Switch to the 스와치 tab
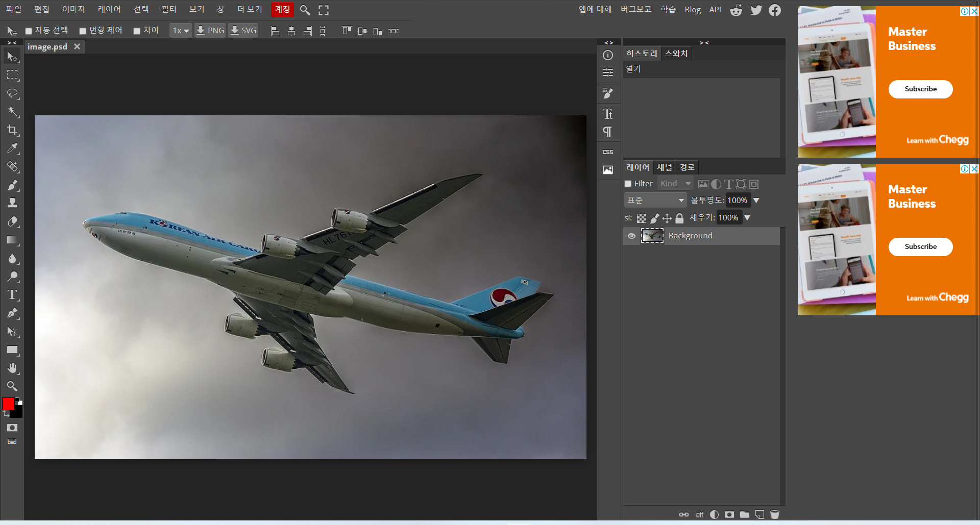The height and width of the screenshot is (525, 980). coord(676,54)
